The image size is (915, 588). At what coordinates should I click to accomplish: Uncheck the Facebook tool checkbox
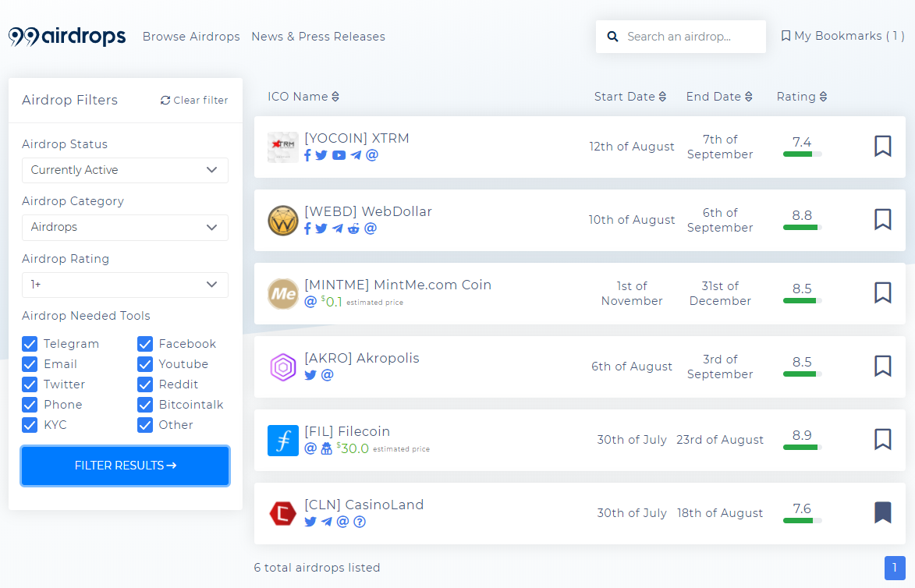click(x=145, y=344)
